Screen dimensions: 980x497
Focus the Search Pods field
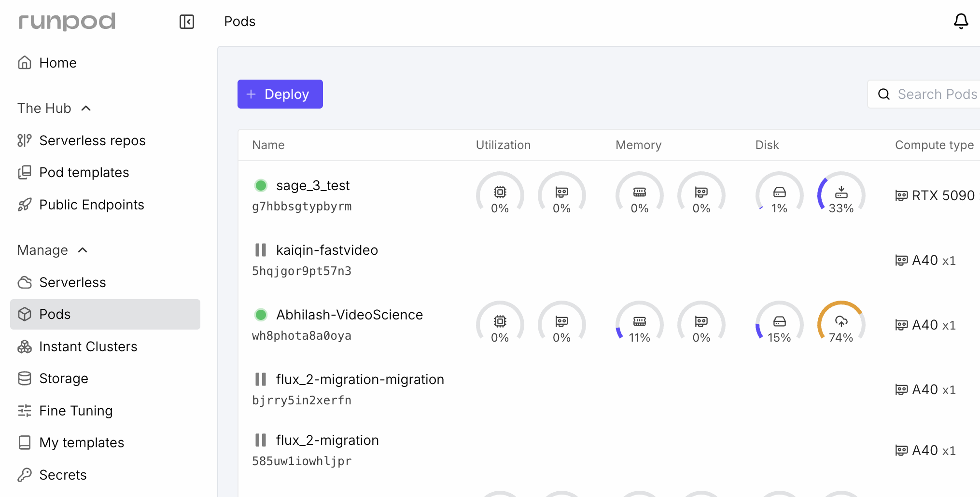937,94
